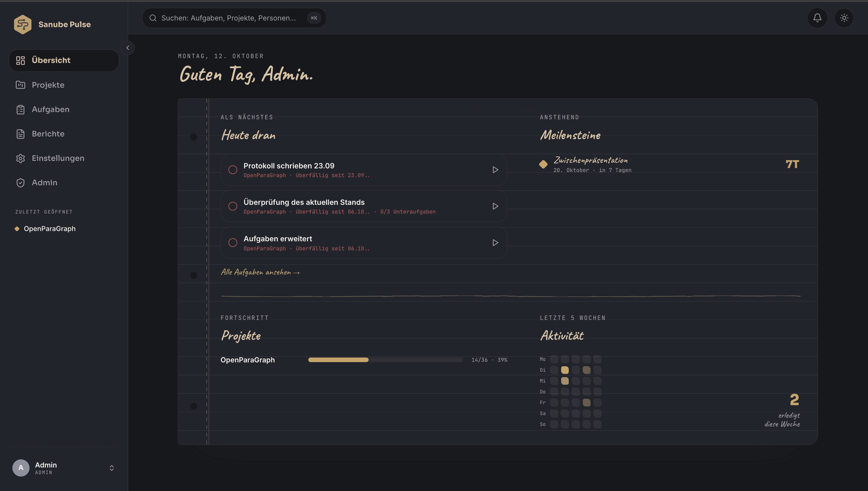Click the Übersicht grid icon

click(20, 60)
